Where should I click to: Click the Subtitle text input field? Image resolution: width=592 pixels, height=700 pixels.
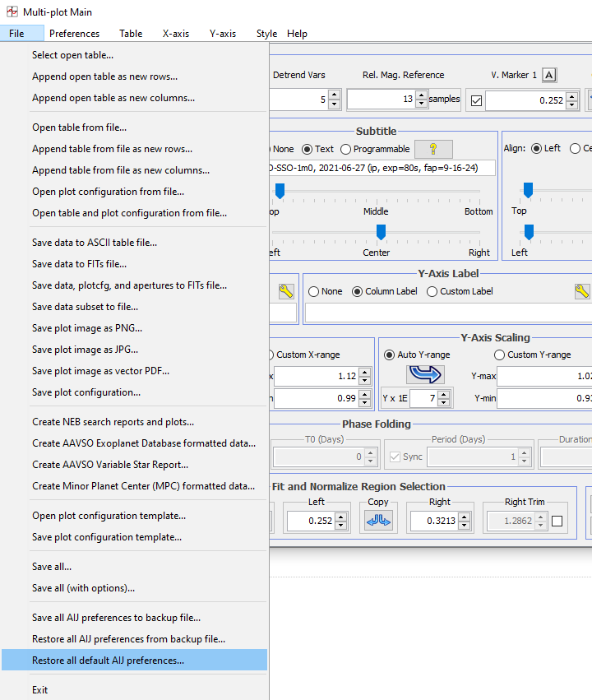tap(382, 168)
